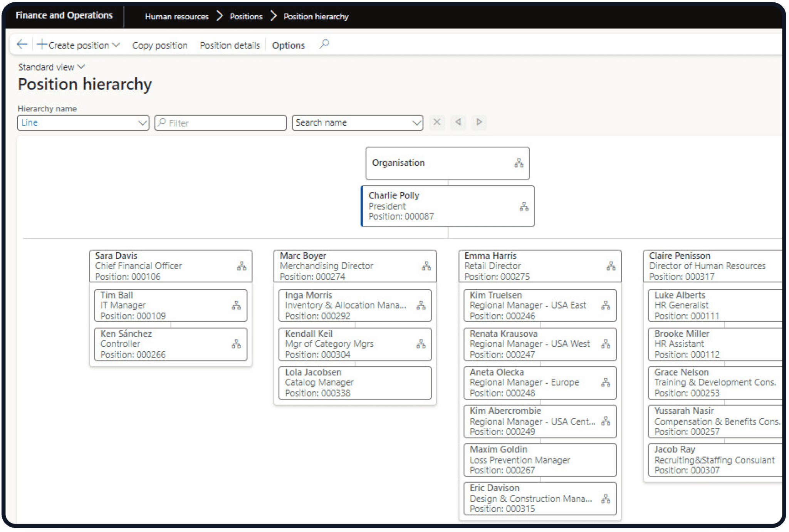The width and height of the screenshot is (789, 532).
Task: Click 'Regional Manager - Europe' text
Action: [x=524, y=382]
